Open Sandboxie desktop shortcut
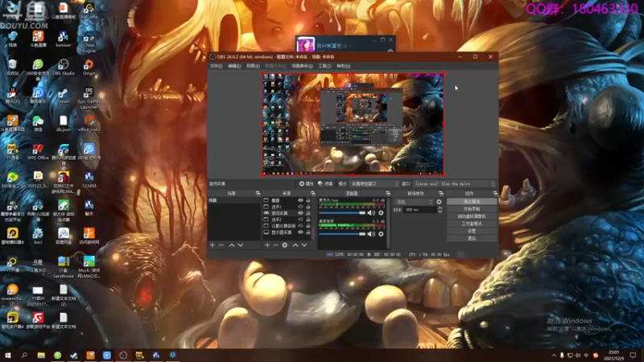Image resolution: width=644 pixels, height=362 pixels. coord(64,267)
